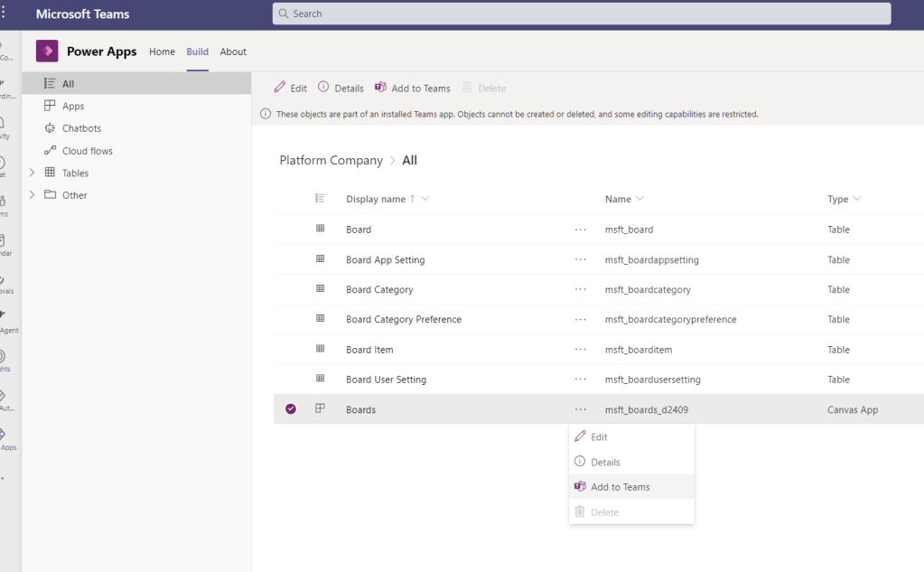
Task: Expand the Tables tree node
Action: pos(33,173)
